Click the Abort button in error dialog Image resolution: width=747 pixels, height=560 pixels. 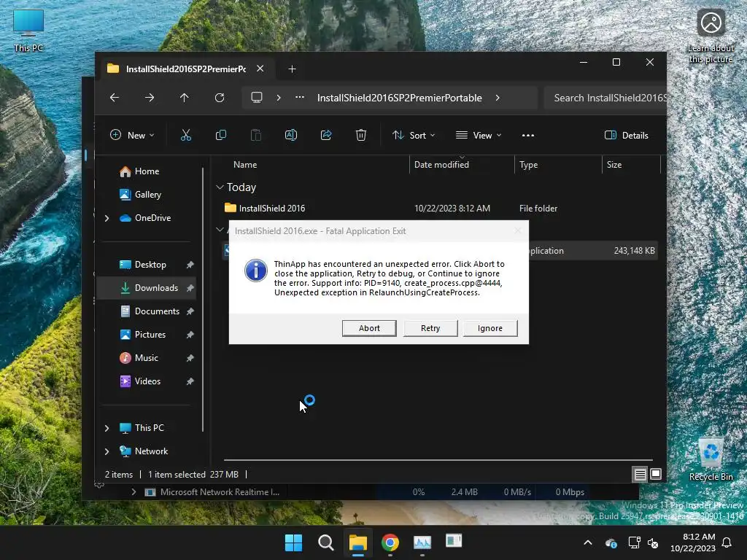click(369, 328)
